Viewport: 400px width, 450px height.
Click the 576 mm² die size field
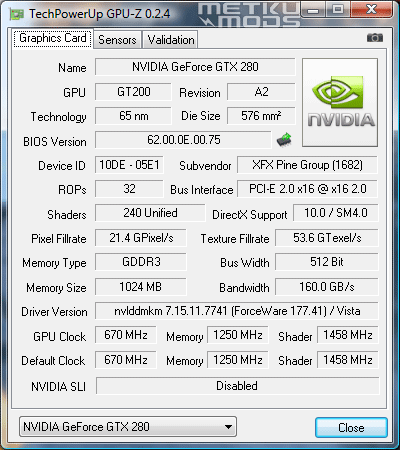click(261, 116)
